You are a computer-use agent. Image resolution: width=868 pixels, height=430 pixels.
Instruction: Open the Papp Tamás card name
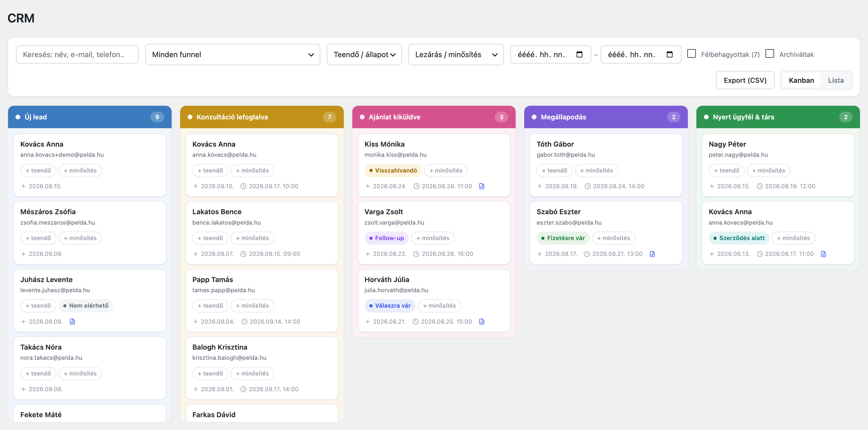tap(212, 280)
